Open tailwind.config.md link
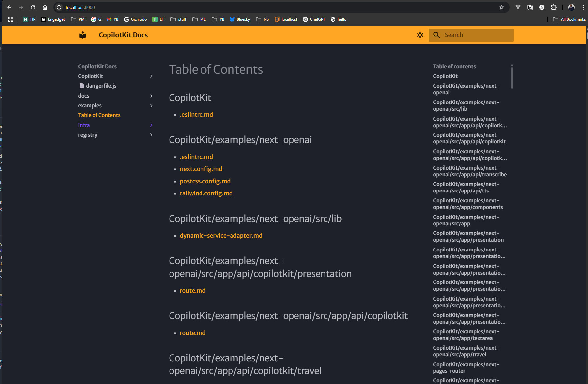Viewport: 588px width, 384px height. point(206,193)
